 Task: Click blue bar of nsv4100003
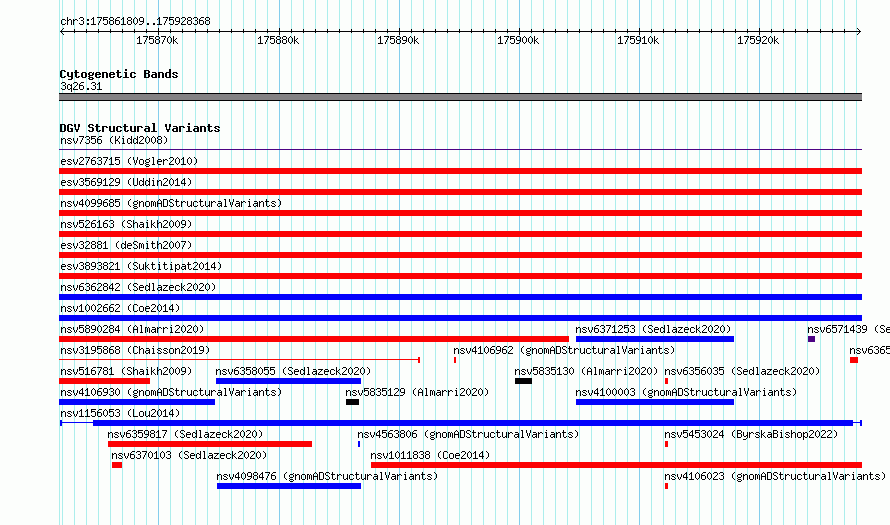point(655,402)
